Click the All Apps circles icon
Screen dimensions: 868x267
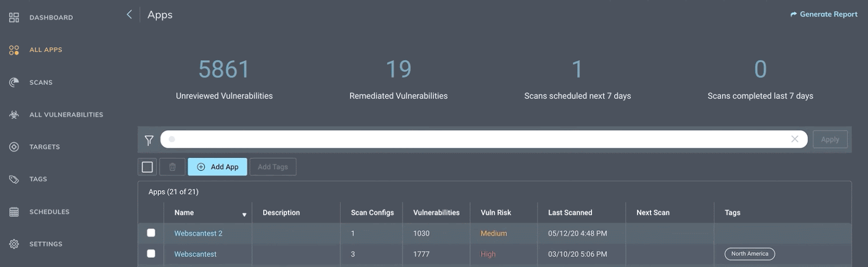click(14, 50)
